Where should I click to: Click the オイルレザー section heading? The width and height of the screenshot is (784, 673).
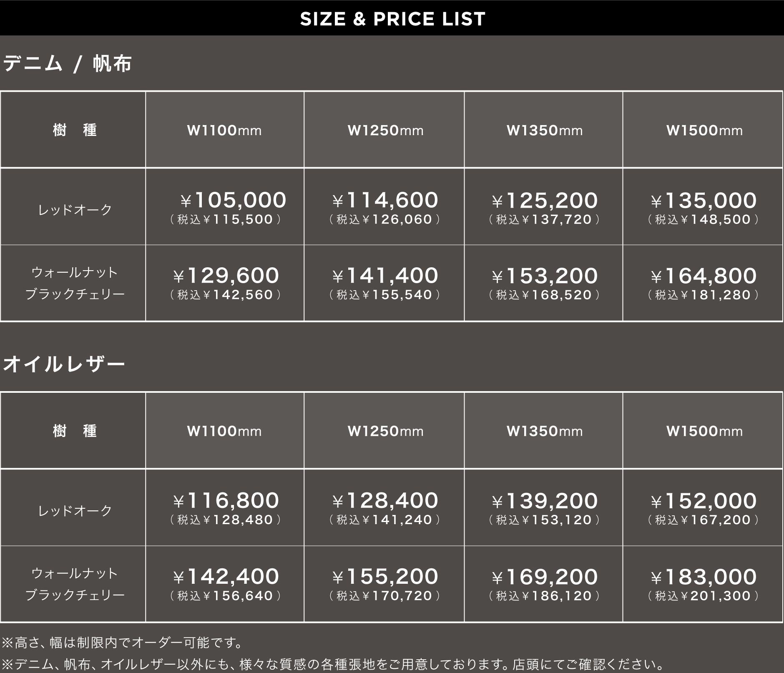pyautogui.click(x=64, y=364)
